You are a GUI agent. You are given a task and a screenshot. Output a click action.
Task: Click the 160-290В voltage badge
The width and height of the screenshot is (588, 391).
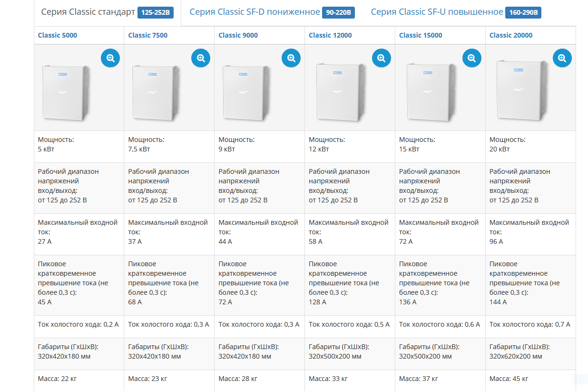coord(524,13)
